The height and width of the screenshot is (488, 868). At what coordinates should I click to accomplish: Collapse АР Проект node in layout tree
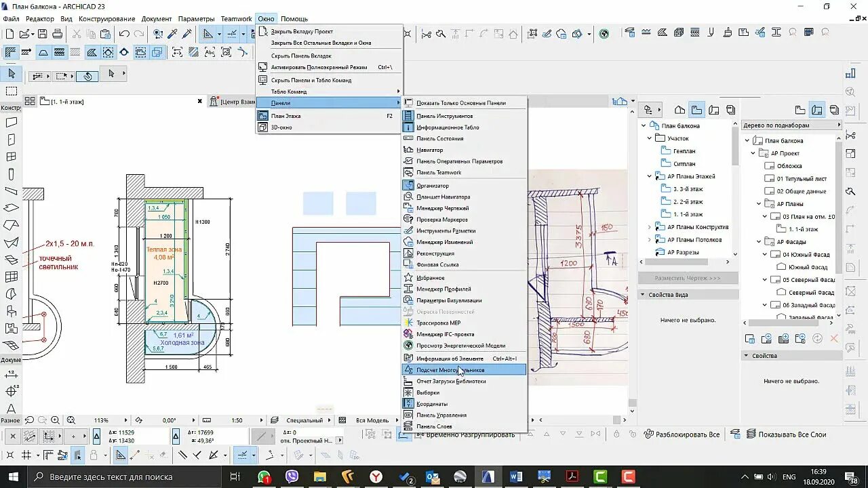(753, 153)
